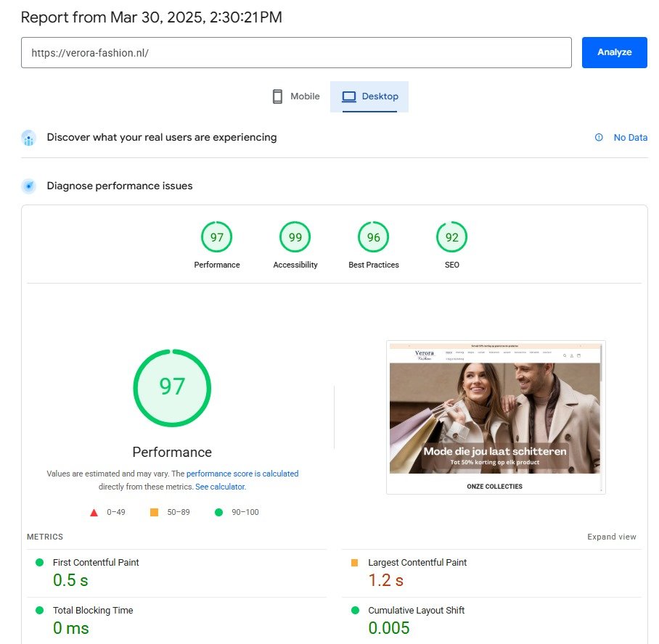Open the No Data link

tap(630, 137)
